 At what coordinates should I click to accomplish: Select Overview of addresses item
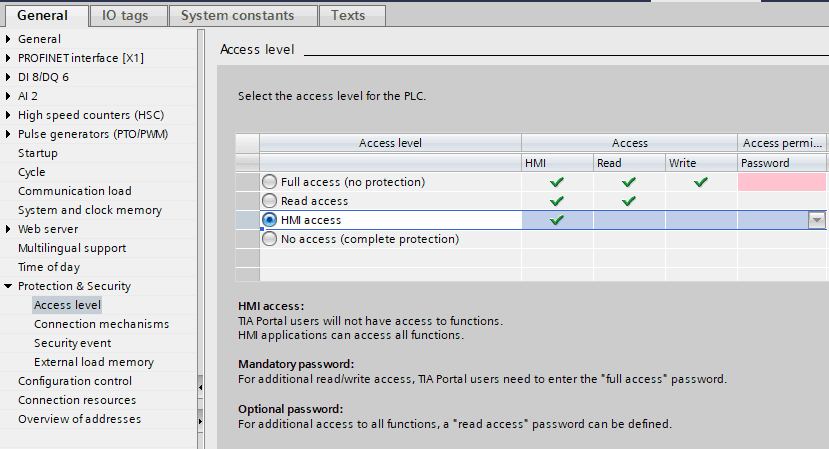(79, 419)
